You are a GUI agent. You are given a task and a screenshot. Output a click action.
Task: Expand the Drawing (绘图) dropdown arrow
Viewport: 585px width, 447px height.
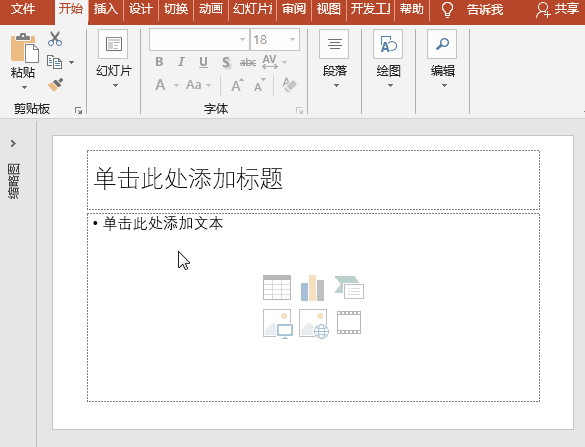click(390, 86)
